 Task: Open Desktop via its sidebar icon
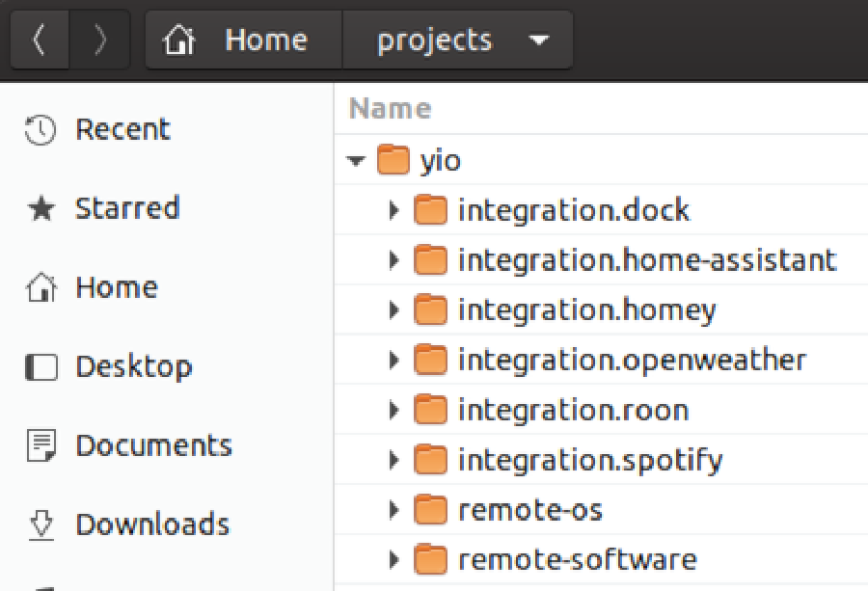pyautogui.click(x=41, y=366)
